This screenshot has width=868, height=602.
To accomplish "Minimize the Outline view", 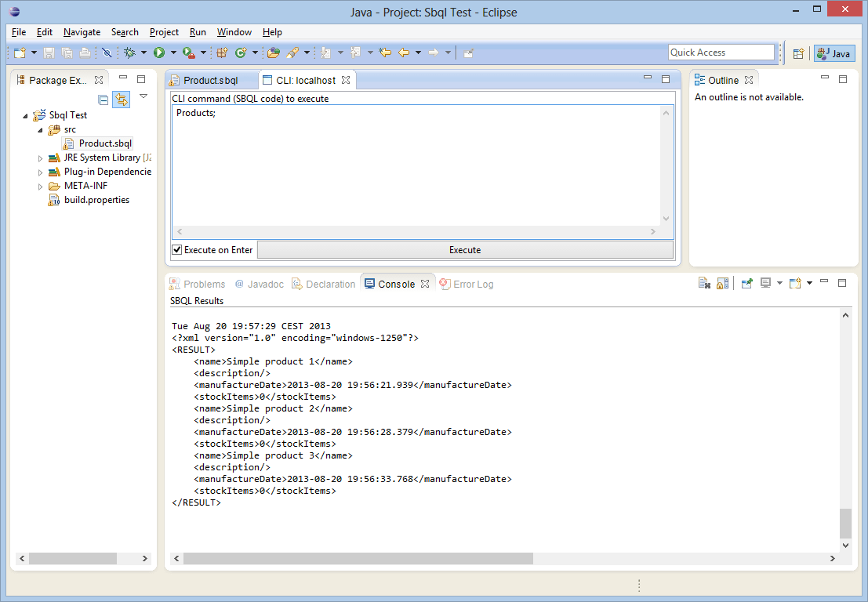I will [825, 78].
